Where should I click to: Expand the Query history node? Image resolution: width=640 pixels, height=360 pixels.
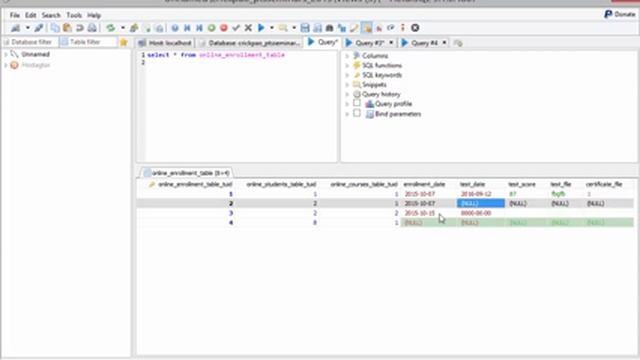coord(347,94)
